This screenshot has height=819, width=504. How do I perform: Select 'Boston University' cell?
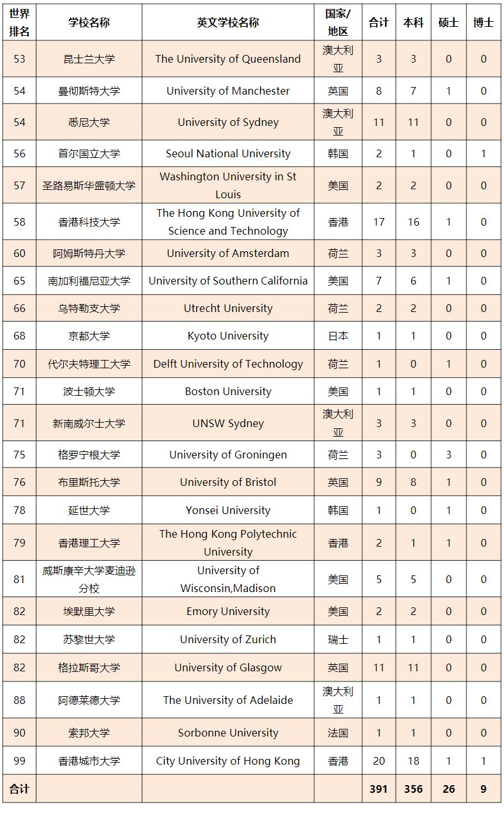pyautogui.click(x=228, y=391)
